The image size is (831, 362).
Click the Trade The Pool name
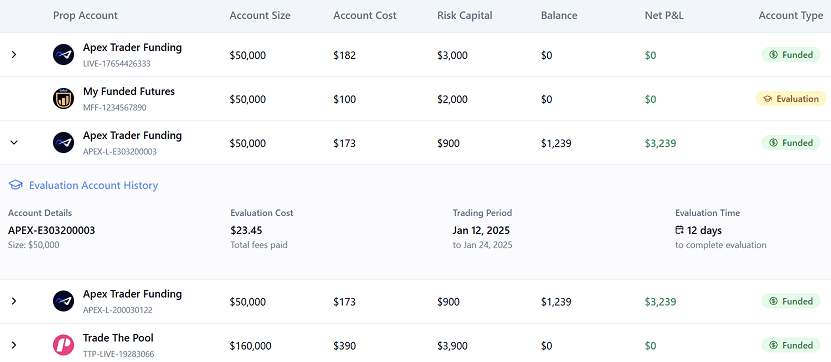[x=118, y=338]
